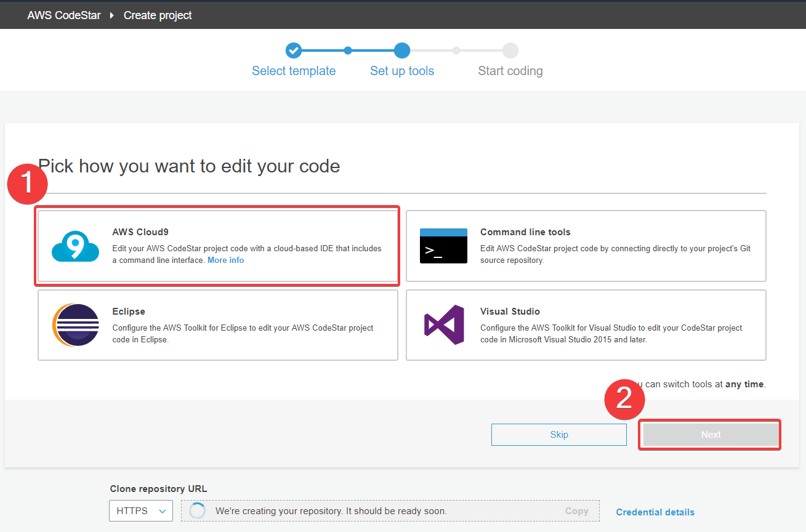Open the HTTPS protocol dropdown

coord(141,511)
